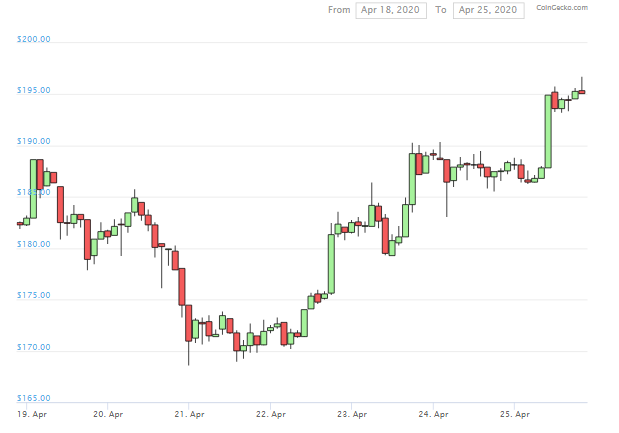Image resolution: width=619 pixels, height=433 pixels.
Task: Select the 25. Apr date axis label
Action: 515,413
